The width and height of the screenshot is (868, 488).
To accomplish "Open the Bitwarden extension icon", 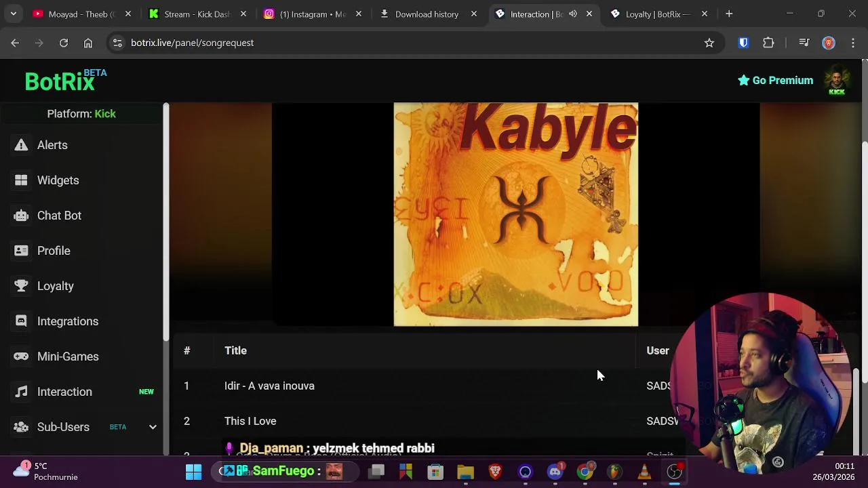I will pos(744,43).
